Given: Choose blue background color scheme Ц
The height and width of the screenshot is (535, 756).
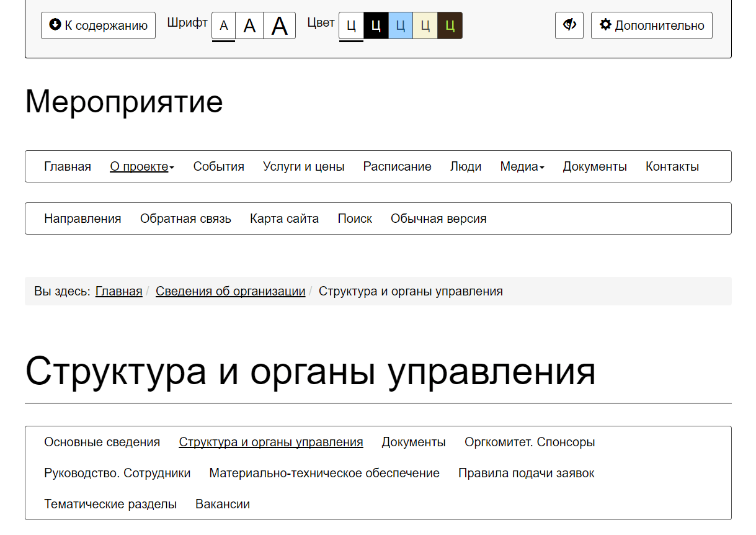Looking at the screenshot, I should [x=401, y=26].
